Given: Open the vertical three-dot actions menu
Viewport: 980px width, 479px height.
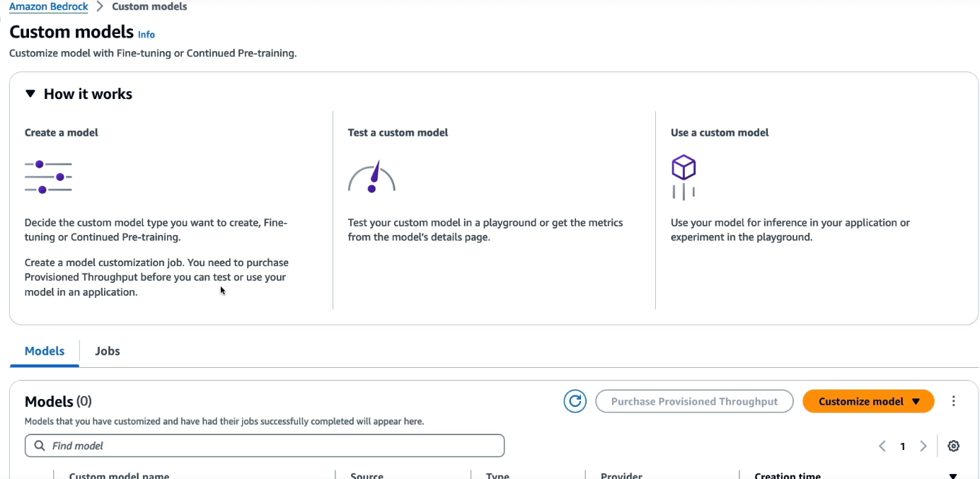Looking at the screenshot, I should 953,401.
